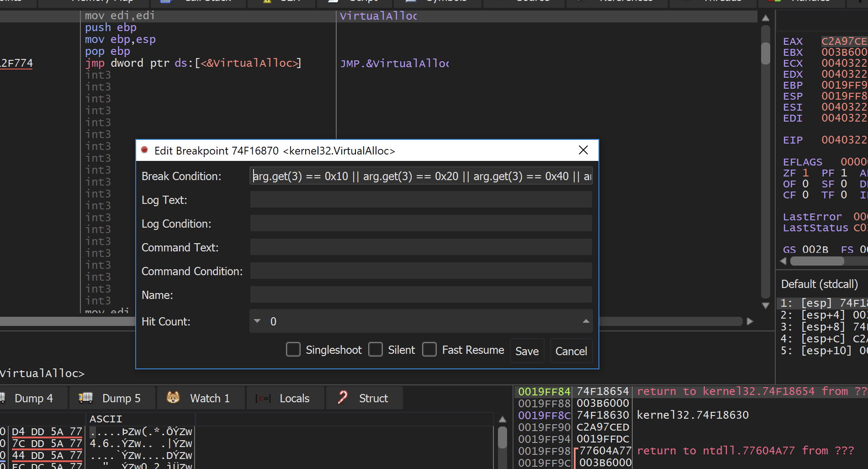Click the ZF flag value
868x469 pixels.
pos(805,173)
